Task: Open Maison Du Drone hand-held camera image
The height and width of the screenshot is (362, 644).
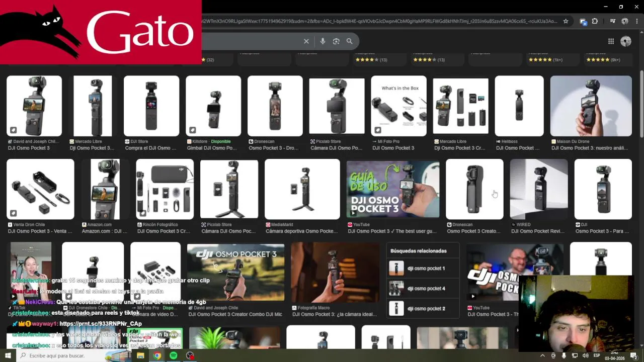Action: pos(591,106)
